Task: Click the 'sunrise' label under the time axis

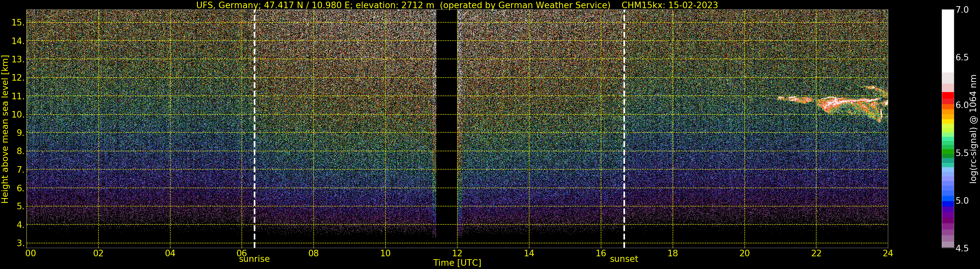Action: [x=254, y=259]
